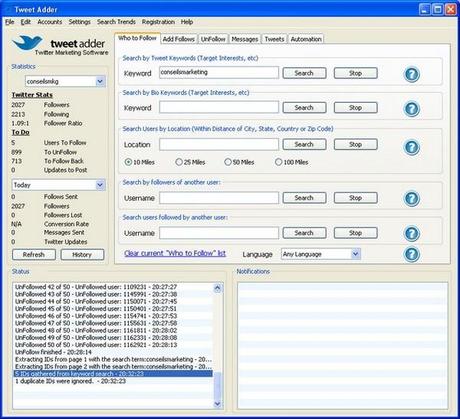The height and width of the screenshot is (419, 460).
Task: Select row "5 IDs gathered from keyword search"
Action: pos(113,374)
